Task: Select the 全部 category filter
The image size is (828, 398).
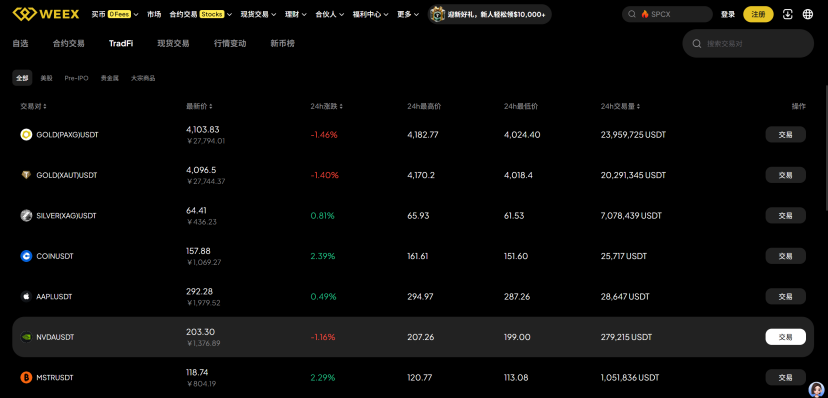Action: point(22,78)
